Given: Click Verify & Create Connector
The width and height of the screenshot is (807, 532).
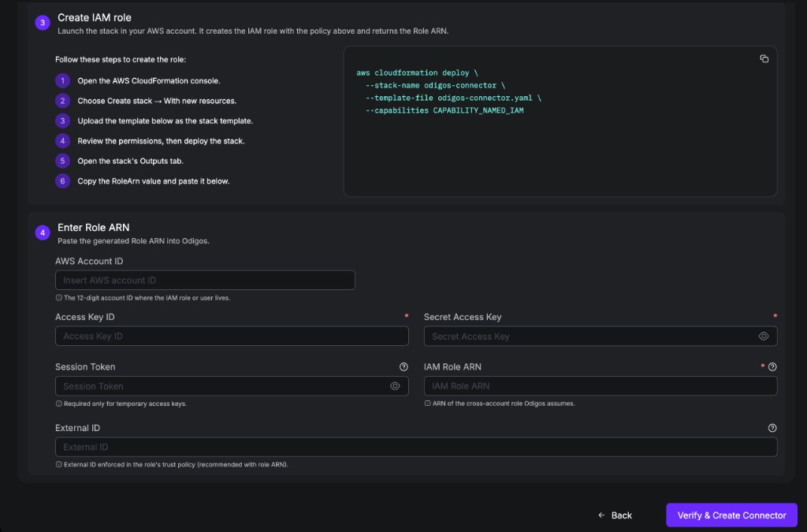Looking at the screenshot, I should coord(731,515).
